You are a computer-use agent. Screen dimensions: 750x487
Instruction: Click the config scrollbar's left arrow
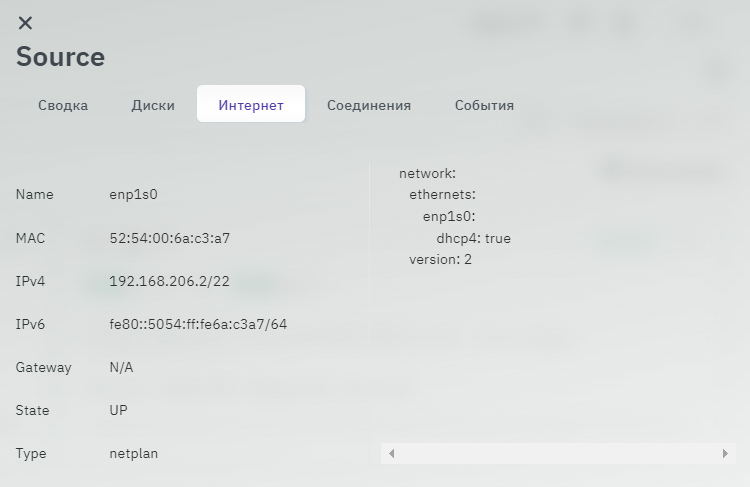pyautogui.click(x=391, y=454)
